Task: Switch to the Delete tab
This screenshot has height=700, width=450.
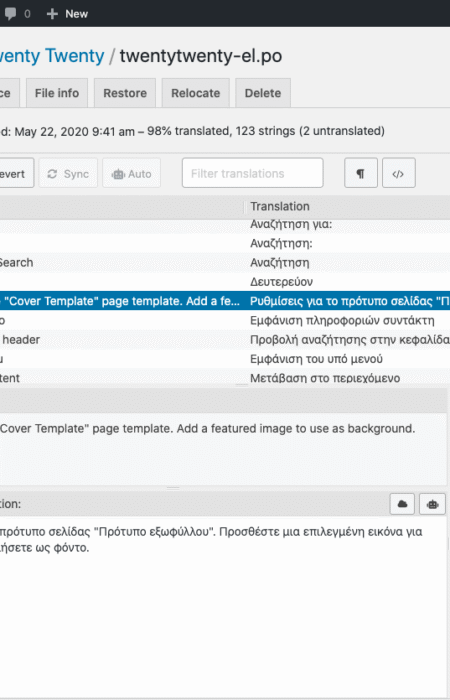Action: (x=263, y=93)
